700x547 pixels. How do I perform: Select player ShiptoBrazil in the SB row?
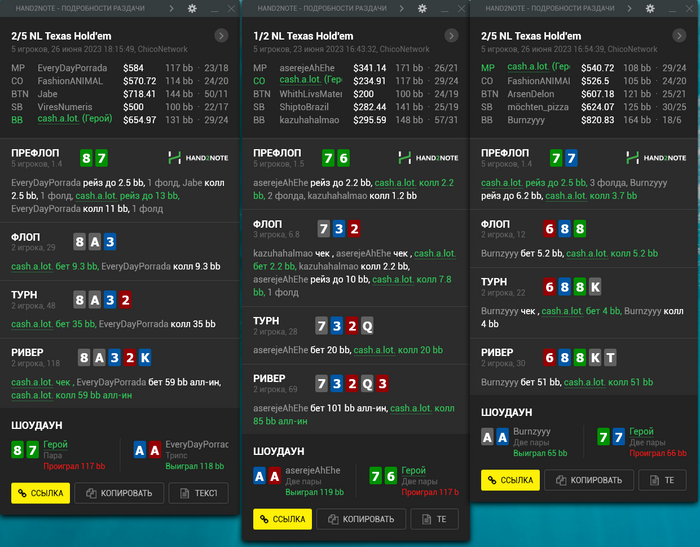[304, 107]
